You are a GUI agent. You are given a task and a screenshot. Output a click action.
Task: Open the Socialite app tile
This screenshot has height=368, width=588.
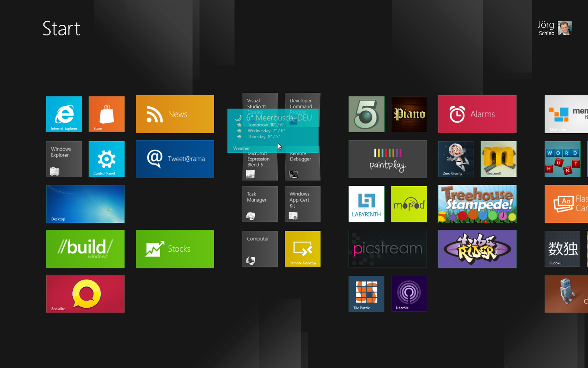click(x=85, y=294)
